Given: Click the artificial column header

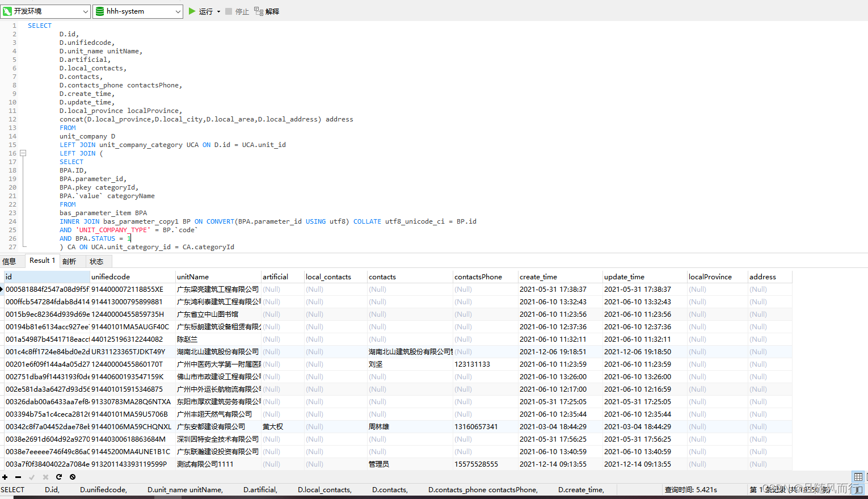Looking at the screenshot, I should 283,277.
